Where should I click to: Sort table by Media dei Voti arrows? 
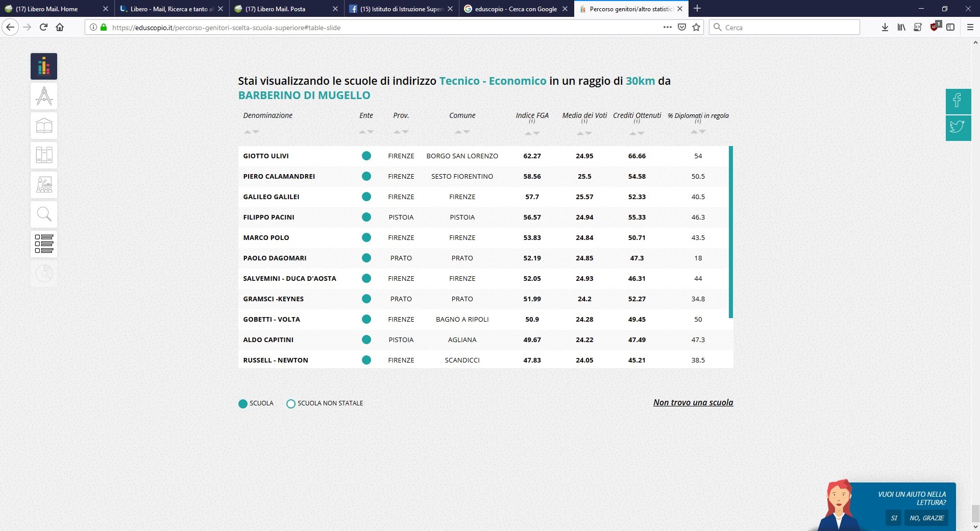coord(584,133)
